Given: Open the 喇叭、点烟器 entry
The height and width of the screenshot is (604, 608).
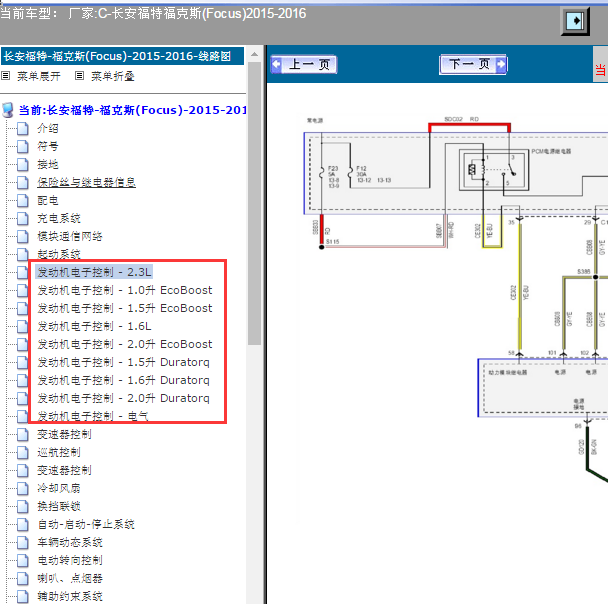Looking at the screenshot, I should click(x=70, y=578).
